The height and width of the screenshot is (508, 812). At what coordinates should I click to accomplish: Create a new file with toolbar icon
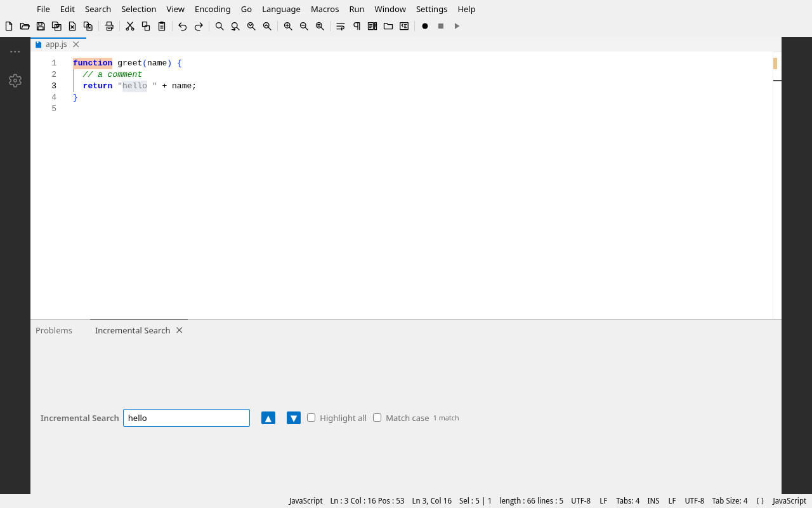pyautogui.click(x=9, y=26)
